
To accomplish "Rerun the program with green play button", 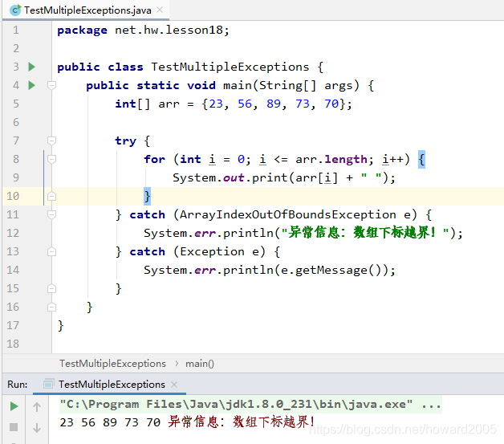I will [x=14, y=406].
